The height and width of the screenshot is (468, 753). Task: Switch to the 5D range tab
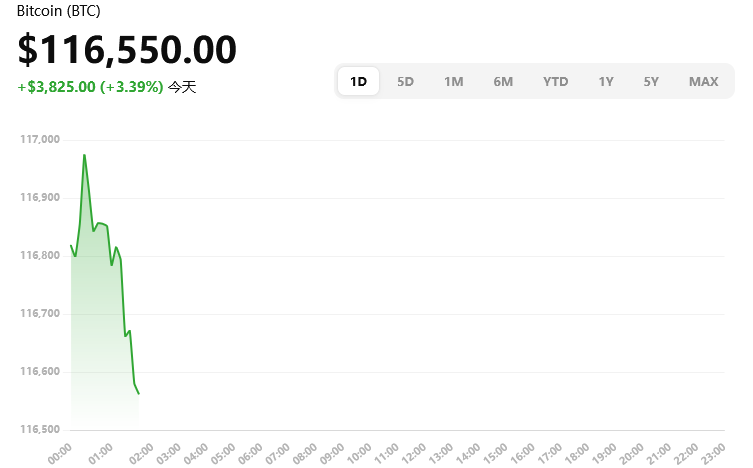[x=405, y=81]
